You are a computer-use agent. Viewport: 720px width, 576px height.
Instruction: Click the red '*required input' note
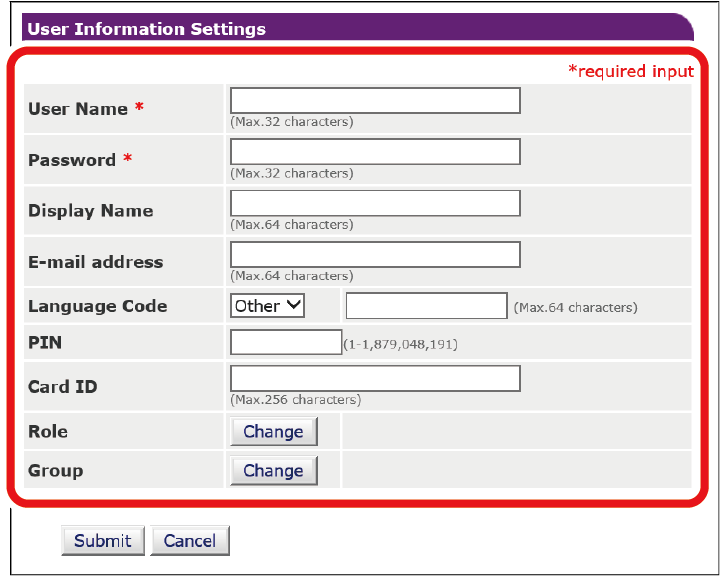pos(630,71)
